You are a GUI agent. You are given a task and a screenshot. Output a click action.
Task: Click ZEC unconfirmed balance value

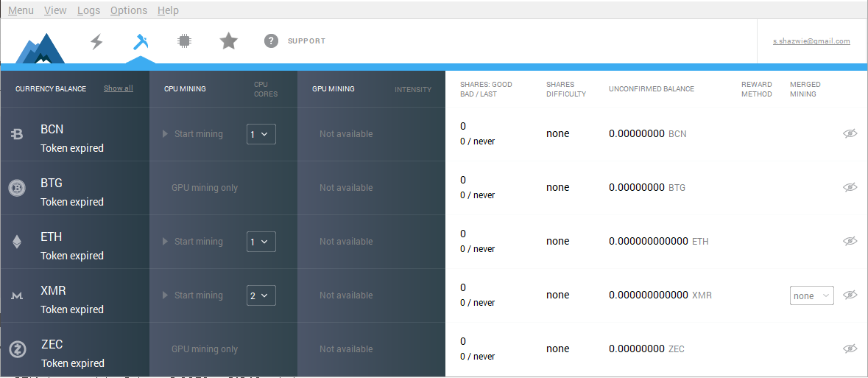(637, 349)
